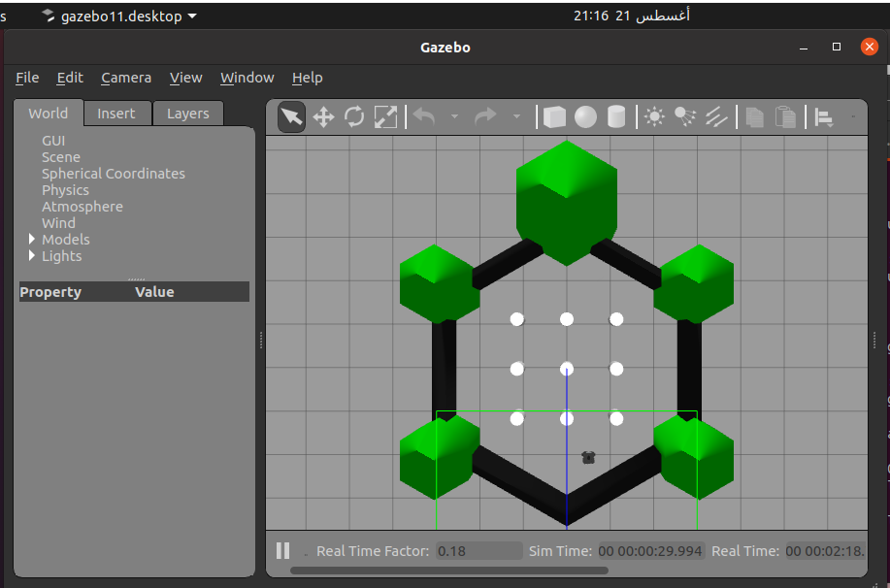Activate the scale mode tool
Screen dimensions: 890x588
point(385,116)
